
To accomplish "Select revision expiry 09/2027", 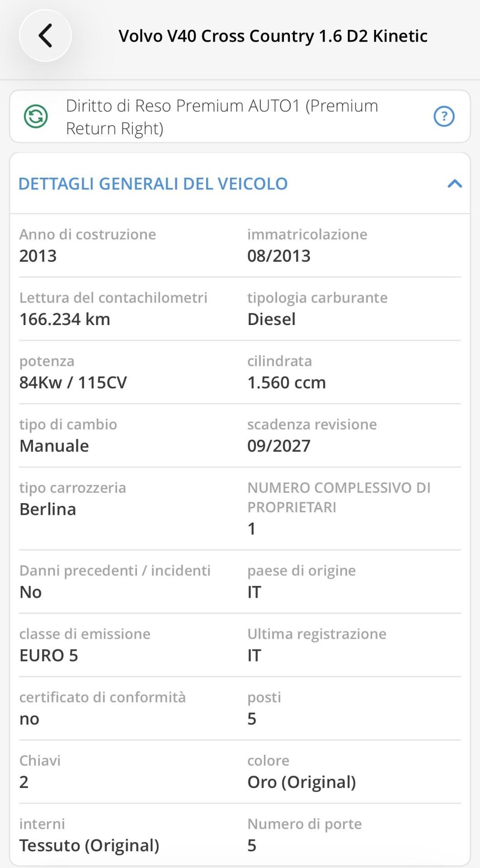I will pos(279,446).
